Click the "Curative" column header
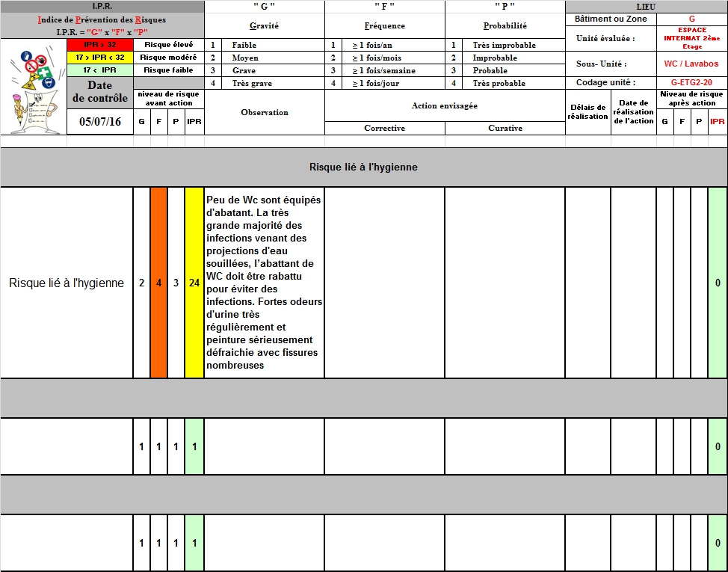This screenshot has width=728, height=572. click(505, 129)
